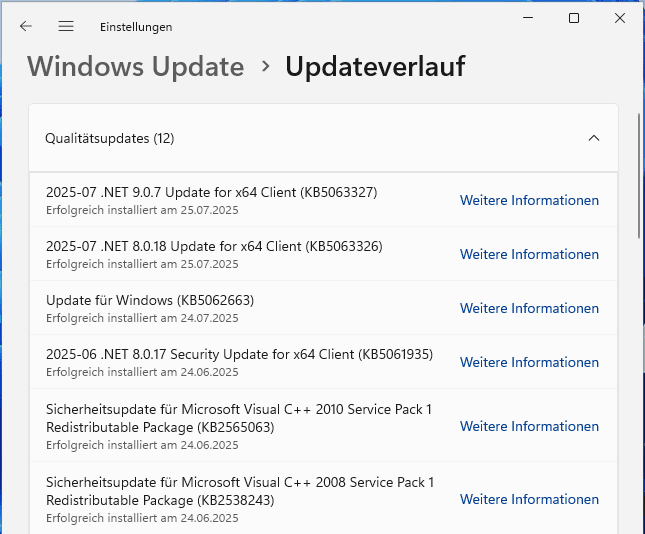Screen dimensions: 645x534
Task: Open Weitere Informationen for KB5061935
Action: click(529, 362)
